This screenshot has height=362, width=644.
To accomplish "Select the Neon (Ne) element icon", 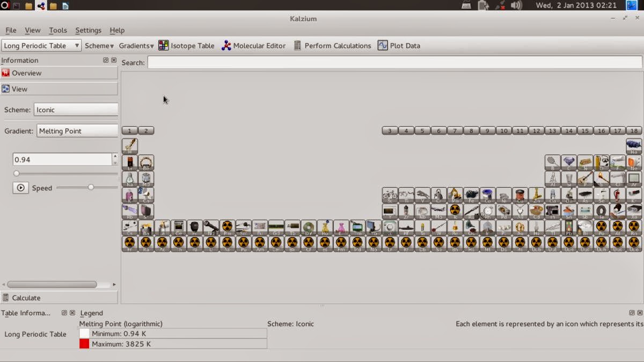I will [x=634, y=162].
